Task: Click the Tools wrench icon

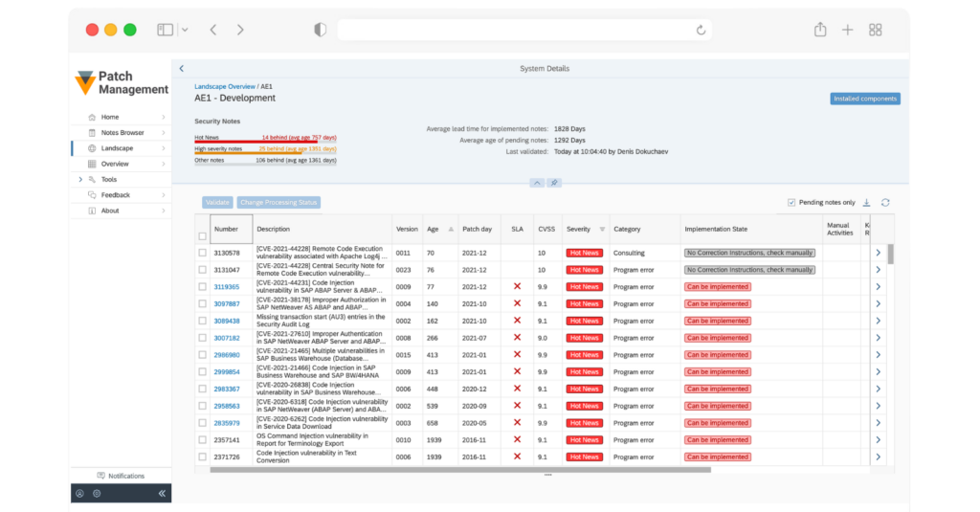Action: click(x=92, y=179)
